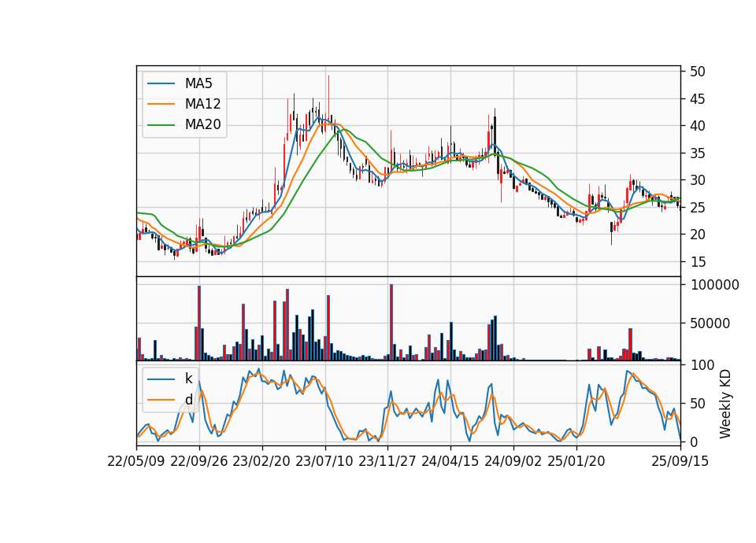This screenshot has width=756, height=543.
Task: Click the 22/05/09 date tick label
Action: [136, 461]
